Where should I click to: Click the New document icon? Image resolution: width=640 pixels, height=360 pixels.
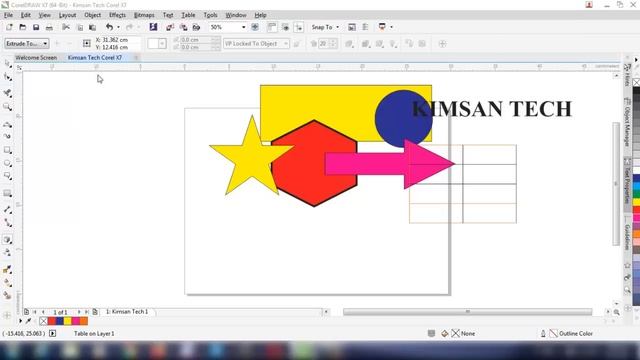[9, 27]
